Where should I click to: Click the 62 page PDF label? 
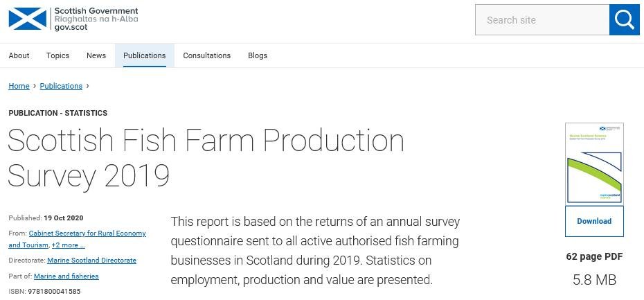594,256
